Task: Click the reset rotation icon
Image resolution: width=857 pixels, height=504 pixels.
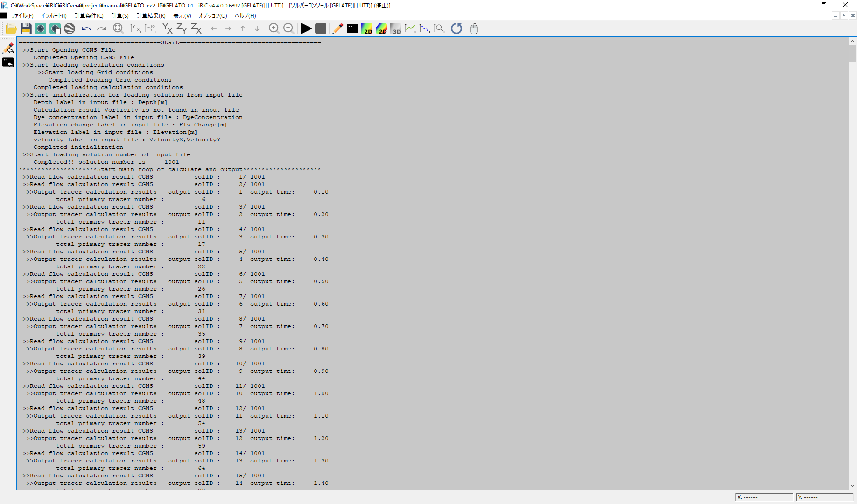Action: pos(135,29)
